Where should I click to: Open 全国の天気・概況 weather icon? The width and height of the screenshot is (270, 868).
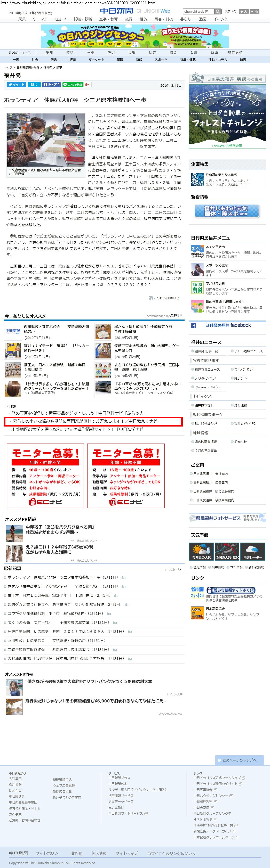tap(227, 551)
